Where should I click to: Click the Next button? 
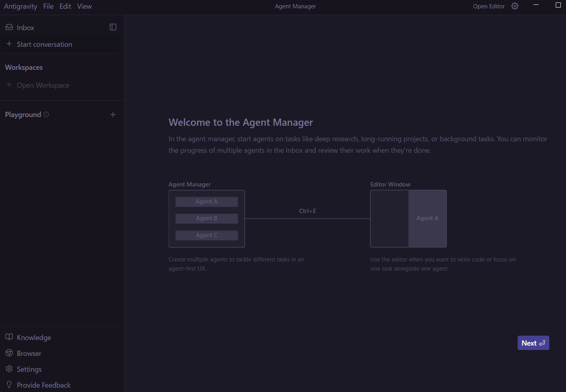tap(533, 343)
